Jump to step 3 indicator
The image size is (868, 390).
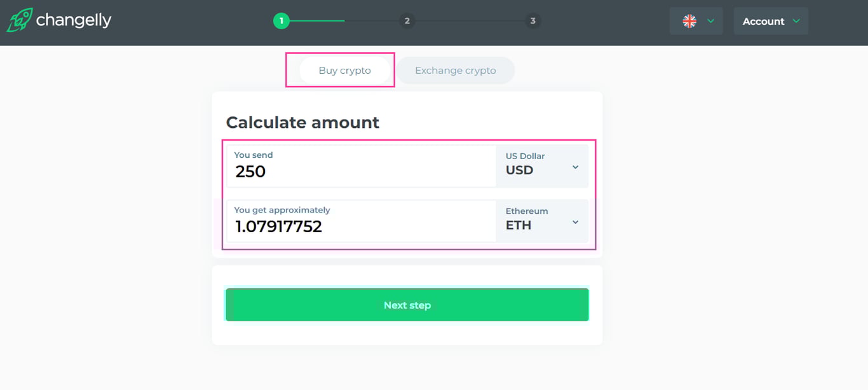(x=532, y=21)
